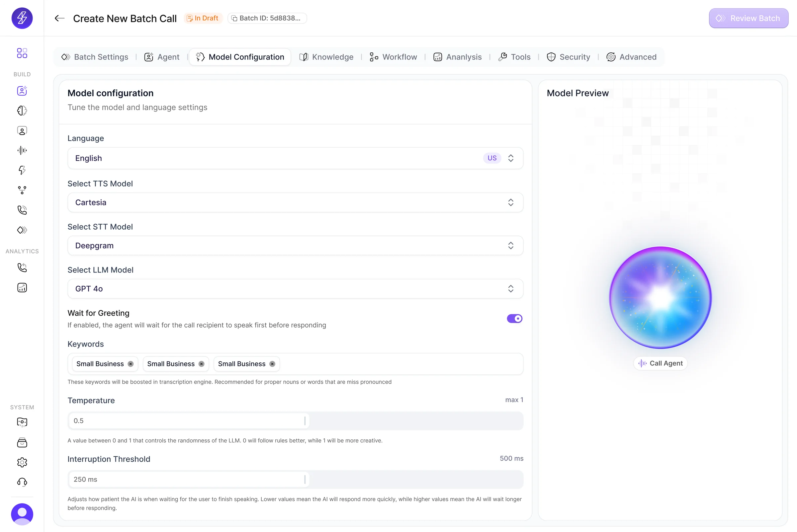The width and height of the screenshot is (797, 532).
Task: Click the brain icon in sidebar
Action: 22,111
